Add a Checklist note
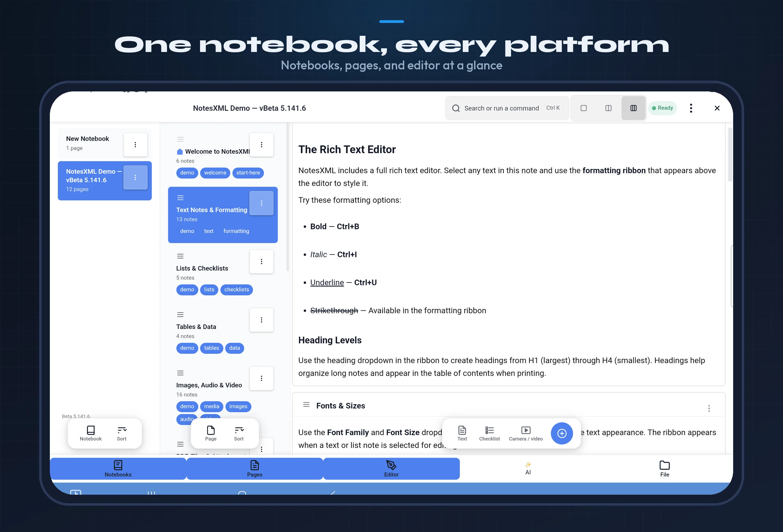Image resolution: width=783 pixels, height=532 pixels. (489, 433)
